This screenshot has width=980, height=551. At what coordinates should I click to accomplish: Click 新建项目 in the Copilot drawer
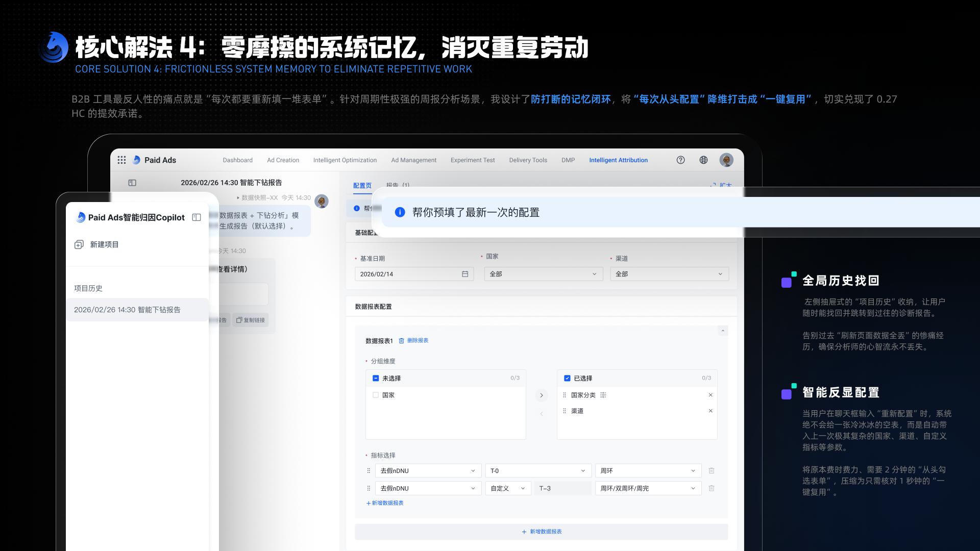(x=104, y=244)
